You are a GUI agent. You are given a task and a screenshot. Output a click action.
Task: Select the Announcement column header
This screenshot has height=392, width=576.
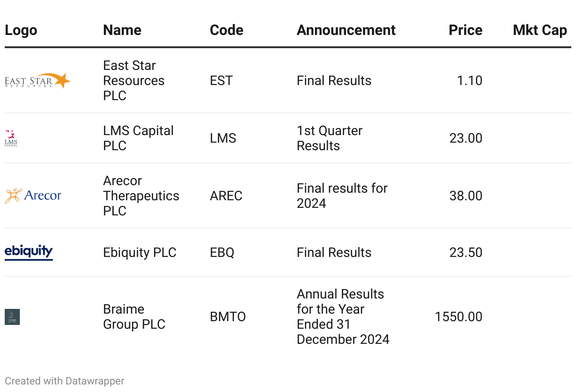[x=346, y=30]
